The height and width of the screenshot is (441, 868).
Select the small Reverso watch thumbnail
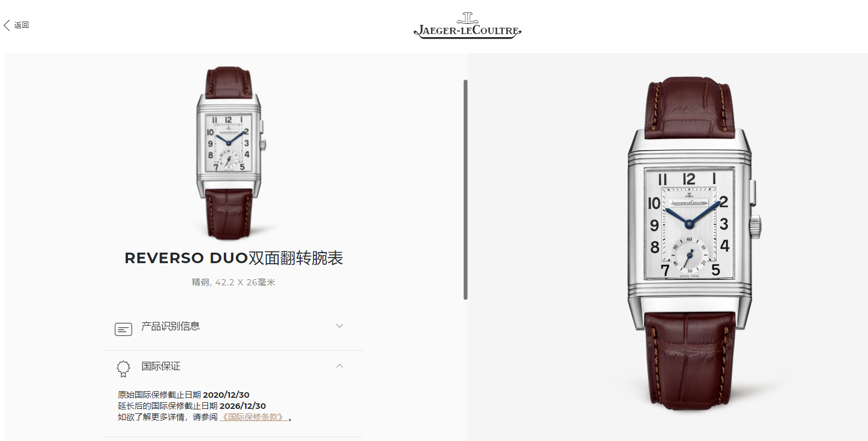click(x=229, y=152)
